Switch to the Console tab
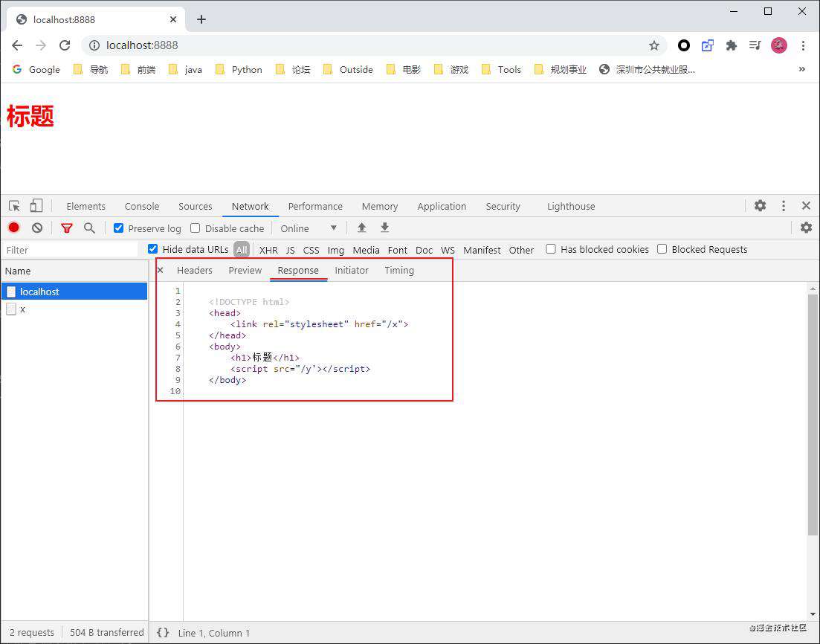820x644 pixels. coord(142,206)
